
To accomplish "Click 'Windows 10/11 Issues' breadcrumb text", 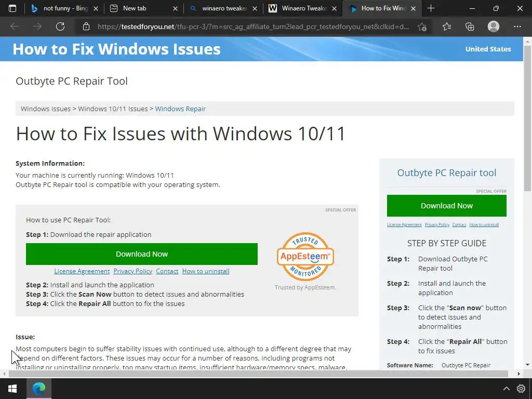I will tap(113, 109).
